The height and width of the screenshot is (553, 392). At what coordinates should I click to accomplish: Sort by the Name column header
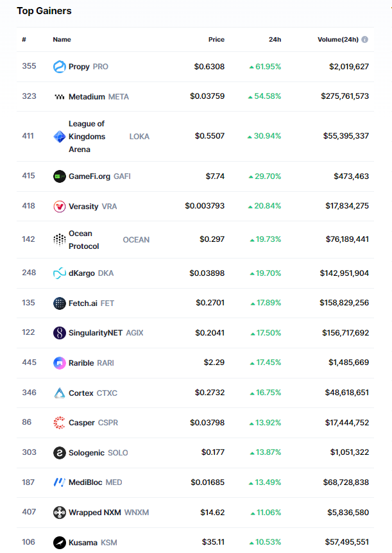[62, 40]
